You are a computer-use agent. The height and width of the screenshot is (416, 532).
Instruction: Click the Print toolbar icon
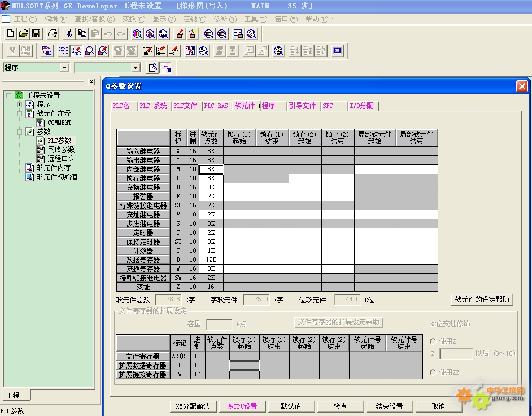coord(53,33)
